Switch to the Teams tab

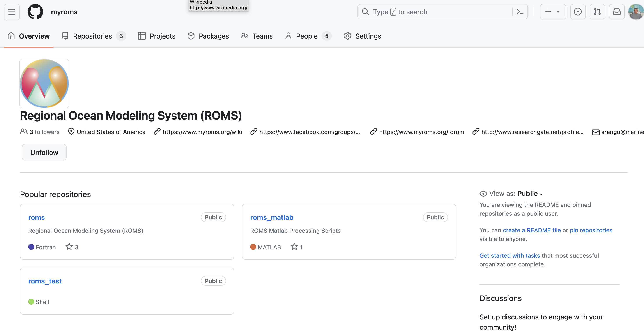[x=257, y=36]
